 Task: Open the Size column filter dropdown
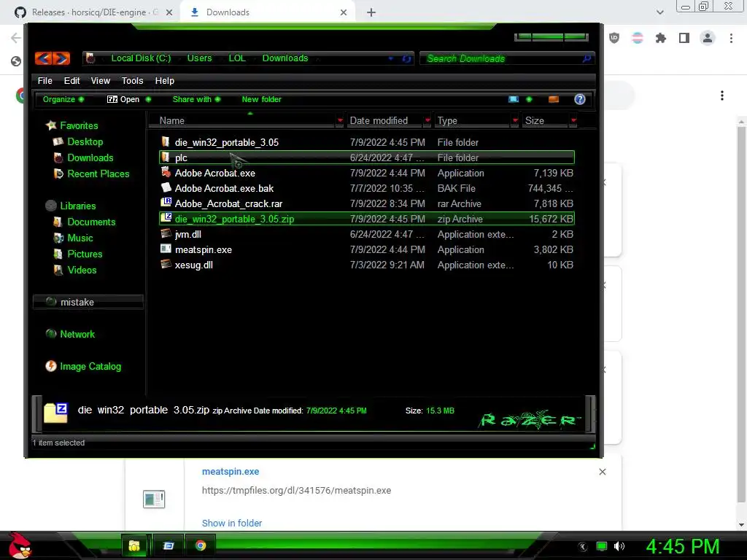573,120
